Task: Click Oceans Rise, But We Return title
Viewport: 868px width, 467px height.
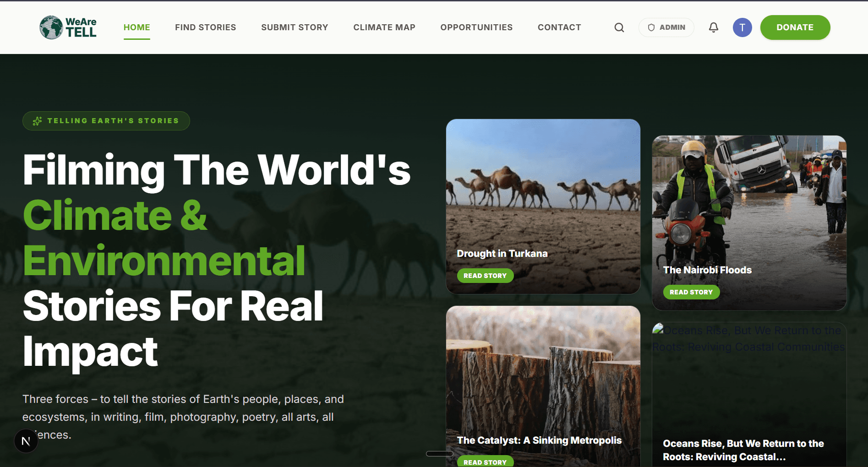Action: (743, 450)
